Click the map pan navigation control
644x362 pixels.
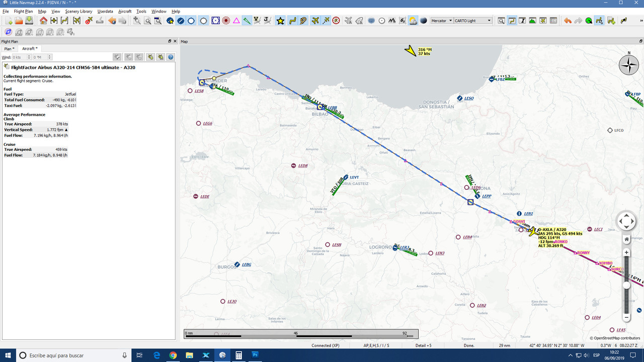point(626,221)
